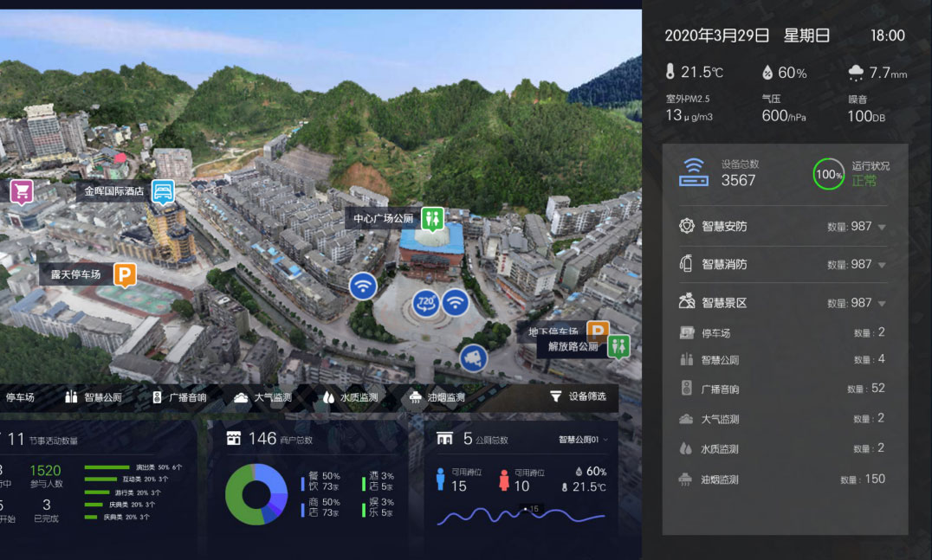
Task: Click the 100% running status ring
Action: 828,174
